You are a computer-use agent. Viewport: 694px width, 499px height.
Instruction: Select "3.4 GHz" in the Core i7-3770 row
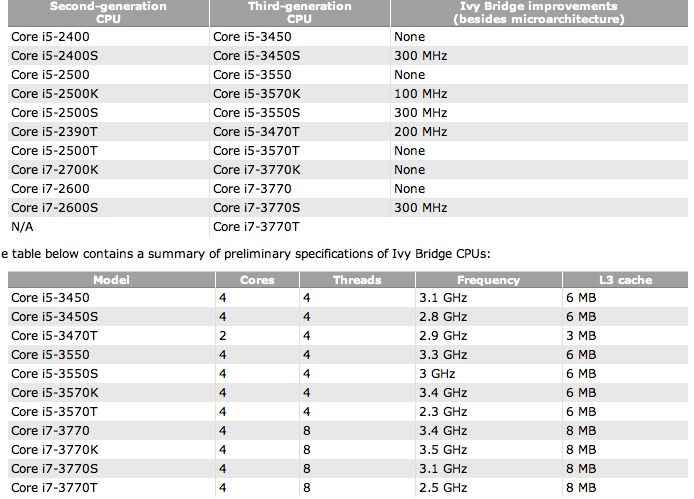(443, 431)
